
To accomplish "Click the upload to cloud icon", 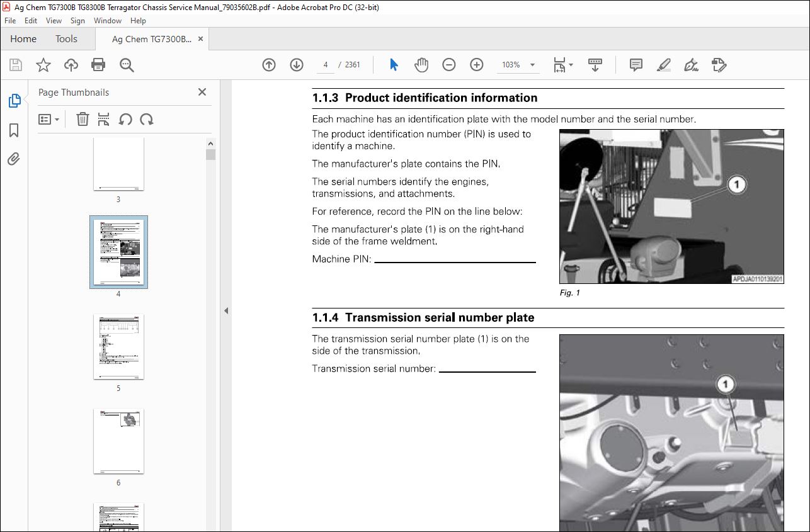I will [x=71, y=65].
